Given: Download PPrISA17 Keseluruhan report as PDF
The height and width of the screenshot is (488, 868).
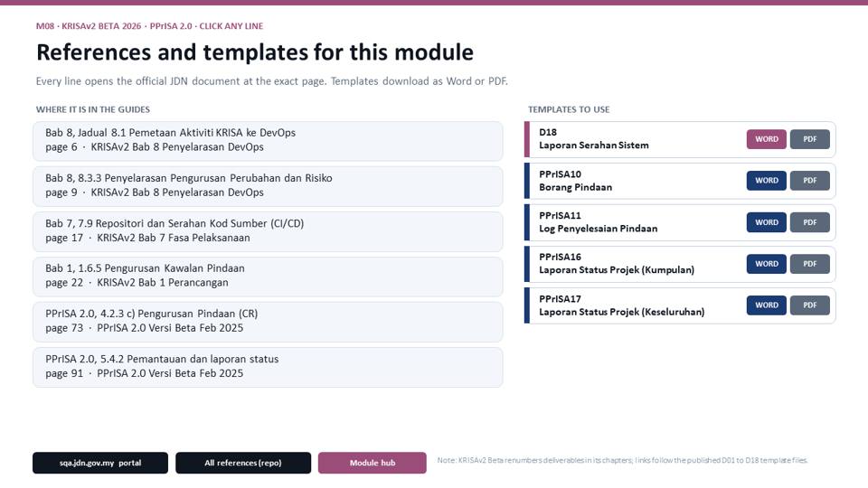Looking at the screenshot, I should 809,305.
